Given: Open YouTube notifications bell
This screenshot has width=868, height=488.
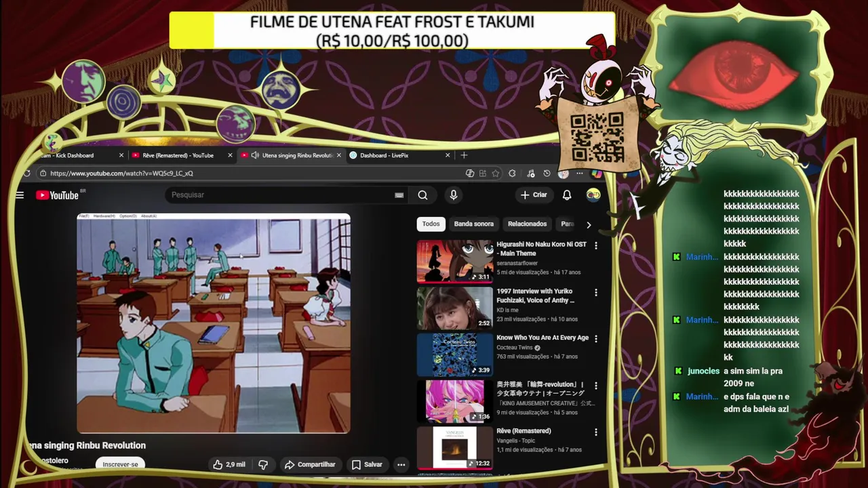Looking at the screenshot, I should pos(567,195).
